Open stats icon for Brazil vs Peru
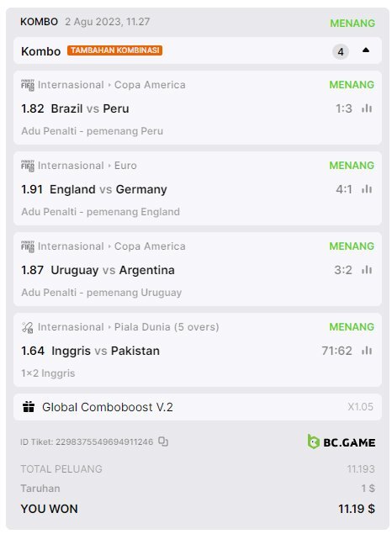Screen dimensions: 392x534 pos(367,108)
